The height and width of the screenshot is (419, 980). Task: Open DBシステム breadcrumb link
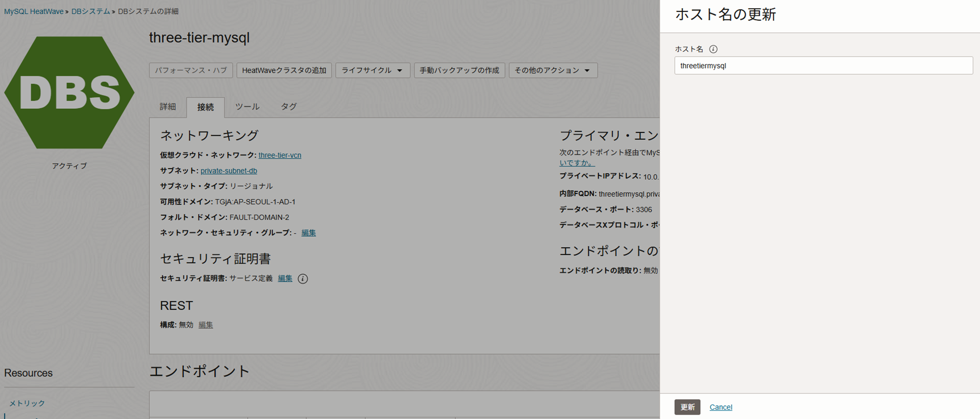pos(91,11)
